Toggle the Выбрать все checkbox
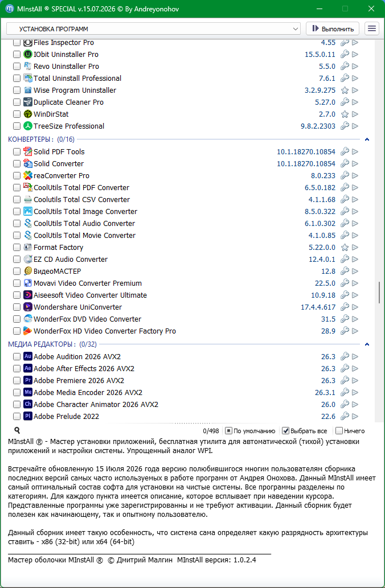The image size is (385, 588). tap(285, 431)
